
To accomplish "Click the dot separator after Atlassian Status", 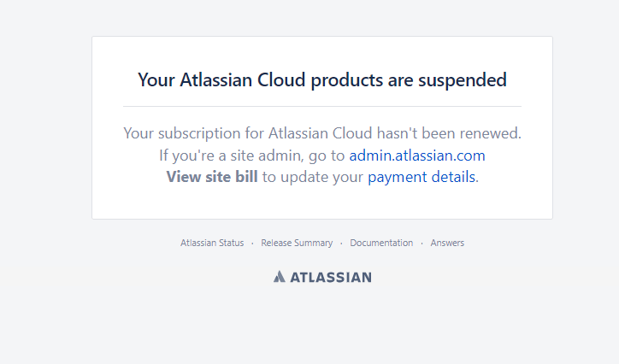I will [x=252, y=244].
